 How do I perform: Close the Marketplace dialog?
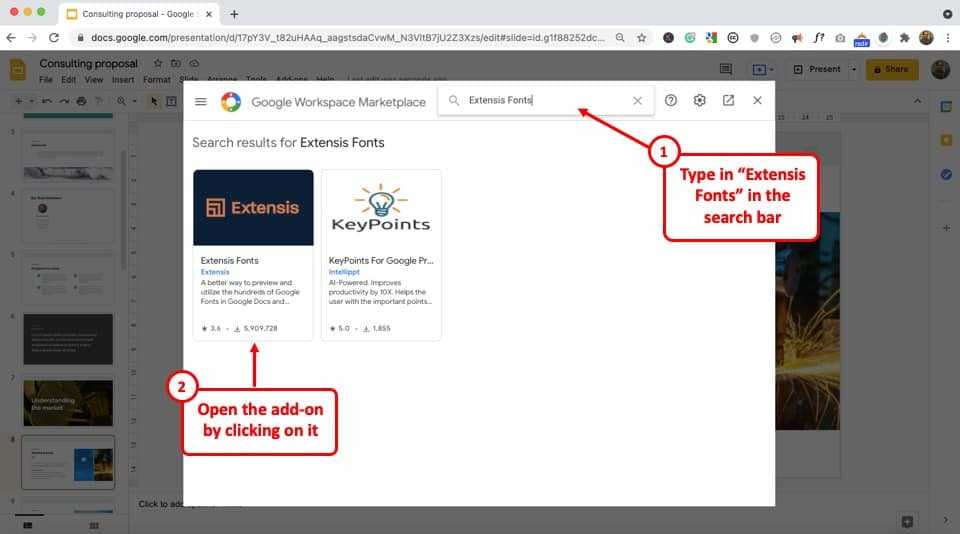[757, 101]
